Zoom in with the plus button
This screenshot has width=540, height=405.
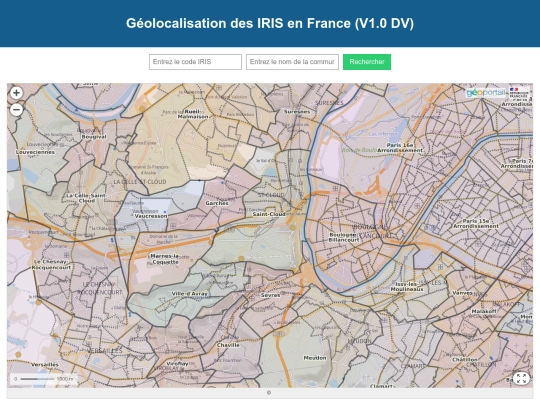click(x=16, y=93)
